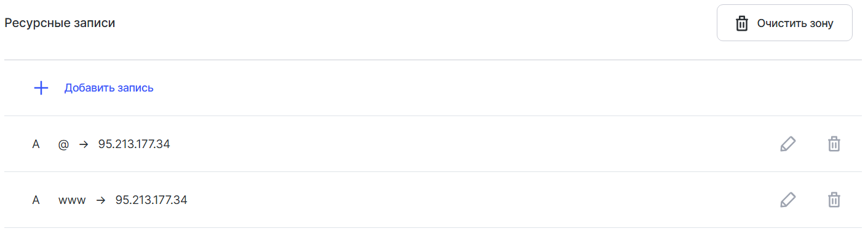Open the Добавить запись link
The image size is (868, 239).
tap(109, 88)
